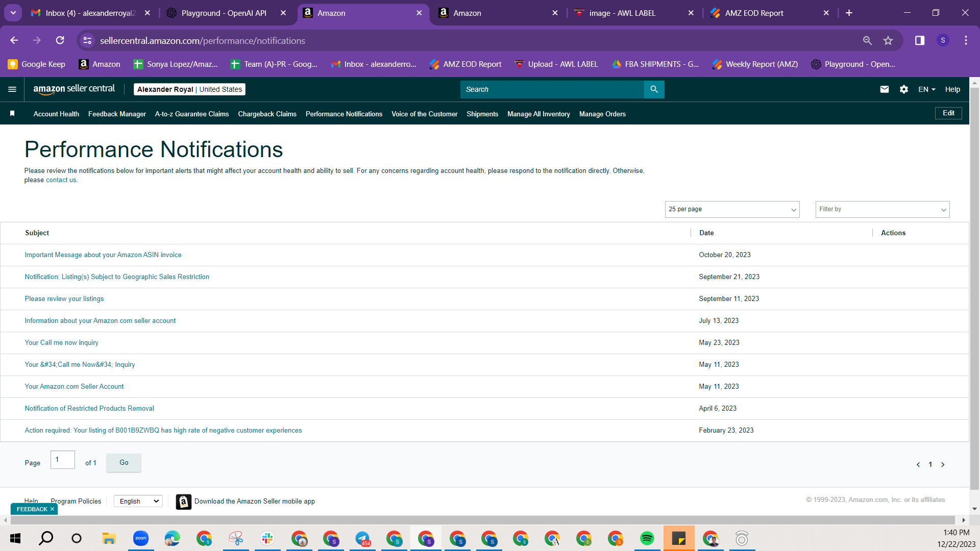Screen dimensions: 980x551
Task: Open Voice of the Customer menu item
Action: (x=424, y=114)
